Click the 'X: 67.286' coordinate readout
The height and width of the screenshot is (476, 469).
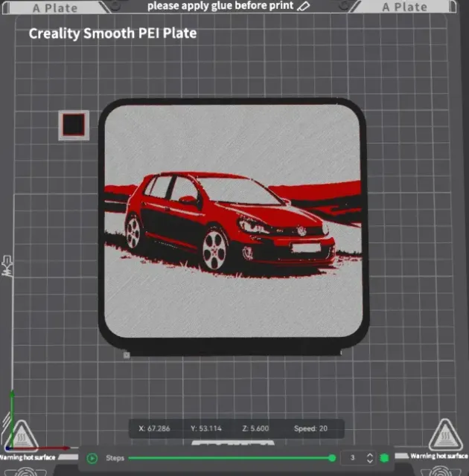tap(154, 428)
